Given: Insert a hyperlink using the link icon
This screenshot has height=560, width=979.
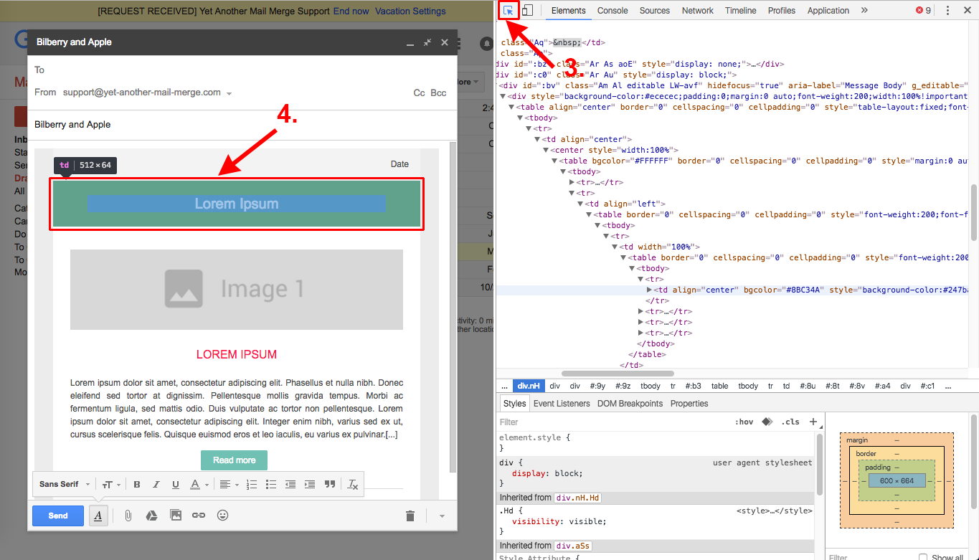Looking at the screenshot, I should point(199,515).
